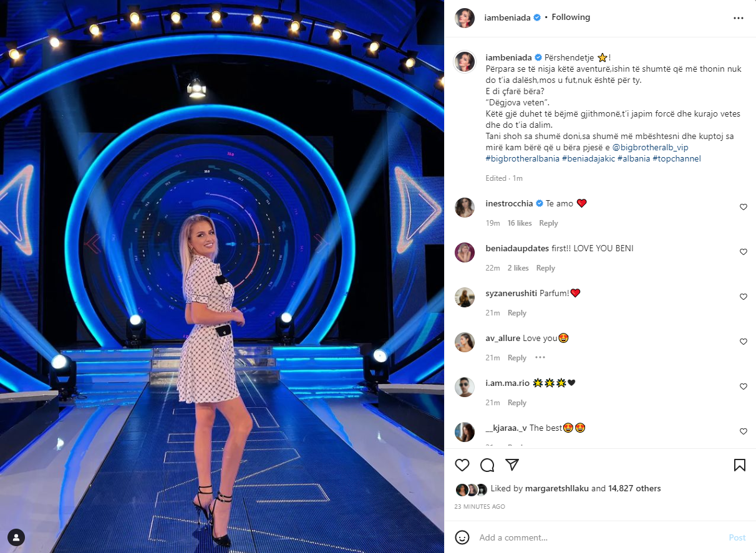Like beniadaupdates' comment
756x553 pixels.
(744, 252)
